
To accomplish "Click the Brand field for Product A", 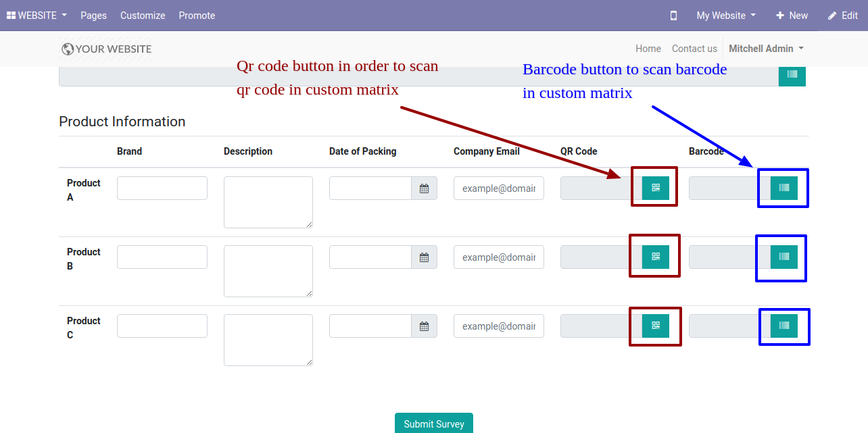I will pos(162,188).
